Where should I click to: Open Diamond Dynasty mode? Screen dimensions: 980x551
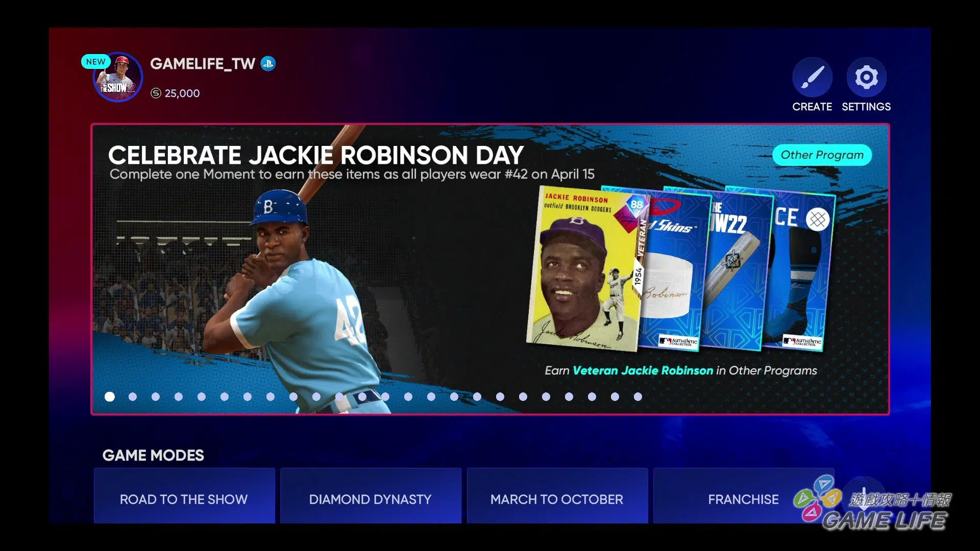point(370,498)
